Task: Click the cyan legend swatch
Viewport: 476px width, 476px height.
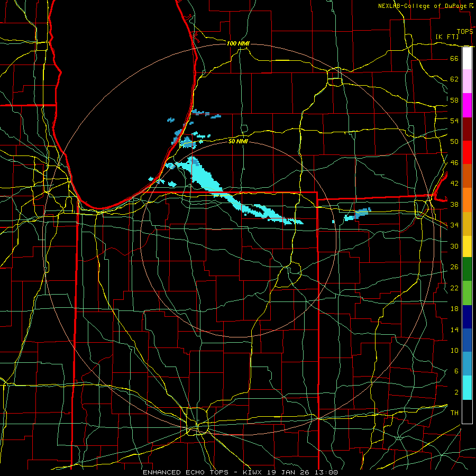Action: pyautogui.click(x=467, y=388)
